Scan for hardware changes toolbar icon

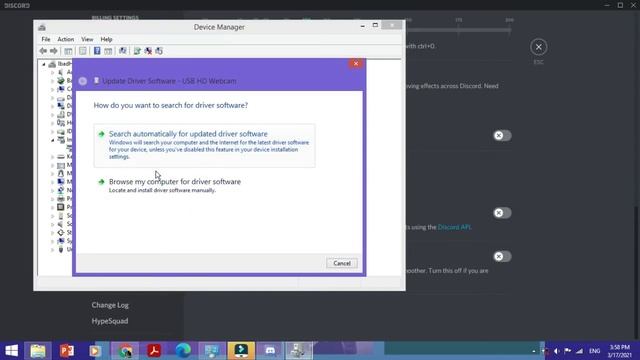[122, 51]
